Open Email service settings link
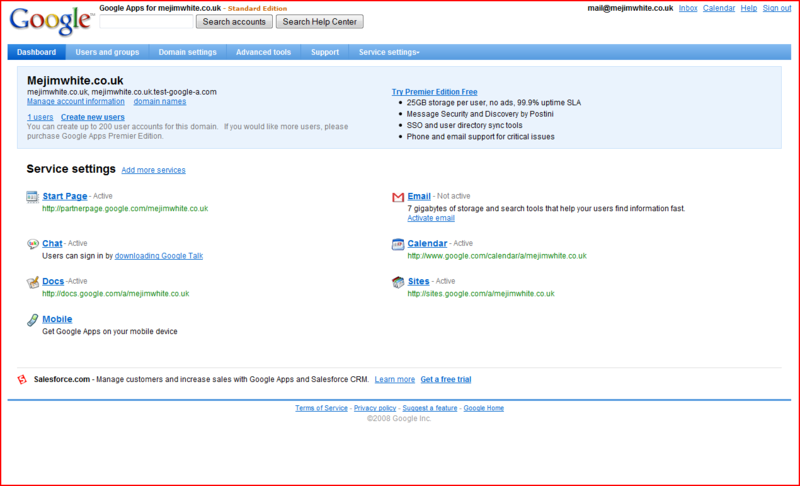The width and height of the screenshot is (800, 486). (x=419, y=196)
